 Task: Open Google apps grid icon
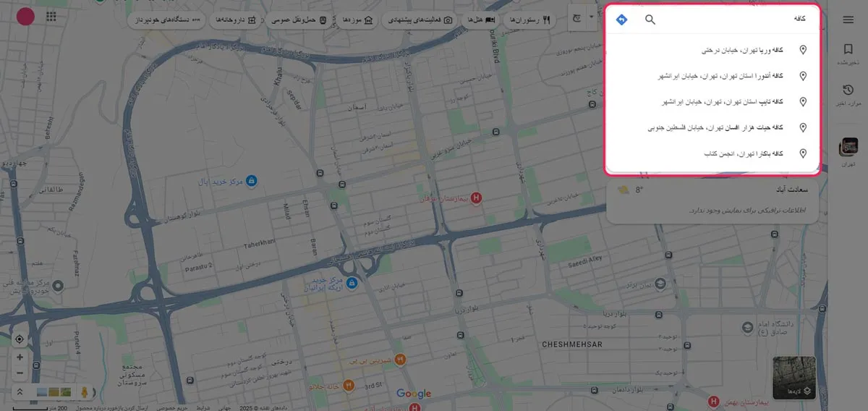pos(52,17)
